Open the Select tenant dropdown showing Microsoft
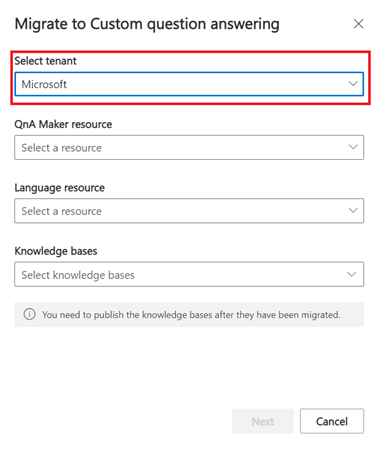The width and height of the screenshot is (379, 452). pos(189,84)
